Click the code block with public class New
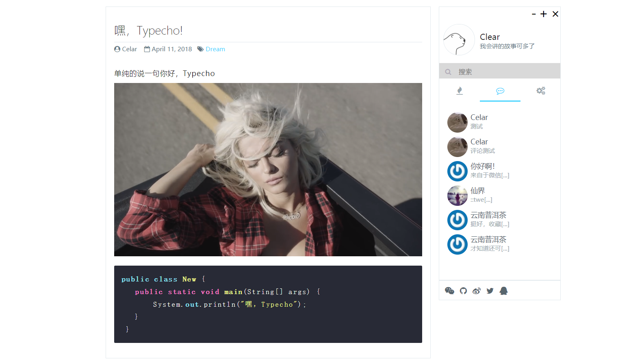The width and height of the screenshot is (644, 360). pyautogui.click(x=268, y=304)
